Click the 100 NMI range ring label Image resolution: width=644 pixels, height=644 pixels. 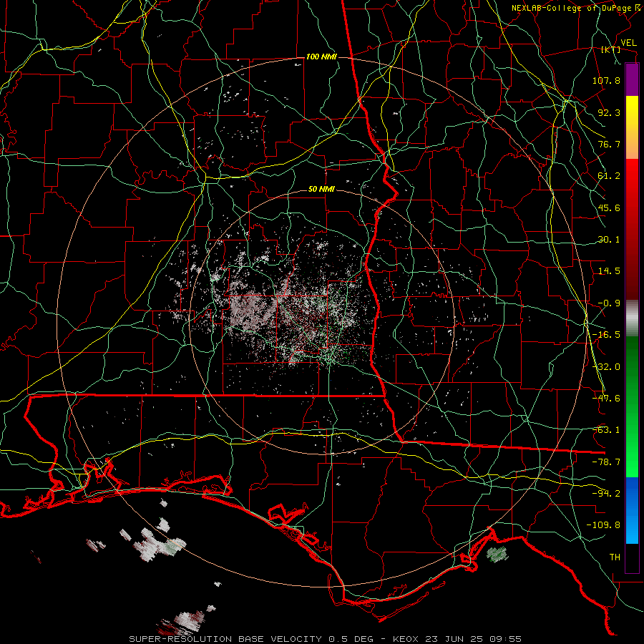coord(321,57)
